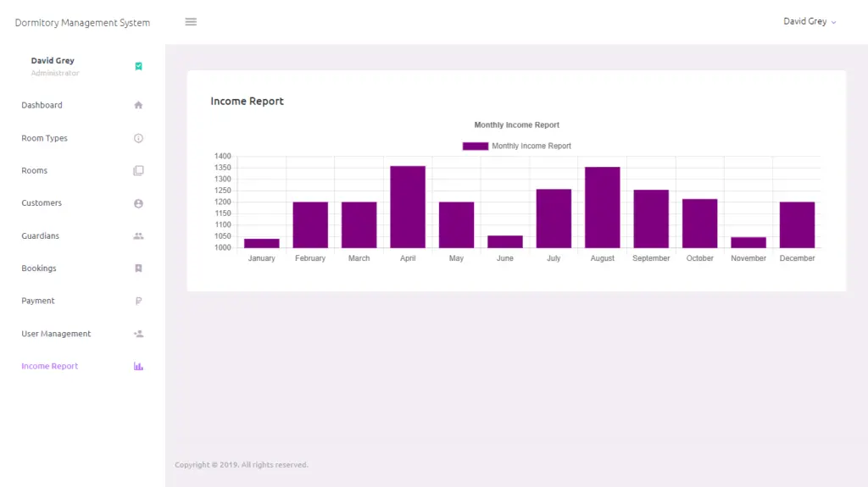Image resolution: width=868 pixels, height=487 pixels.
Task: Click the Bookings bookmark icon
Action: (138, 268)
